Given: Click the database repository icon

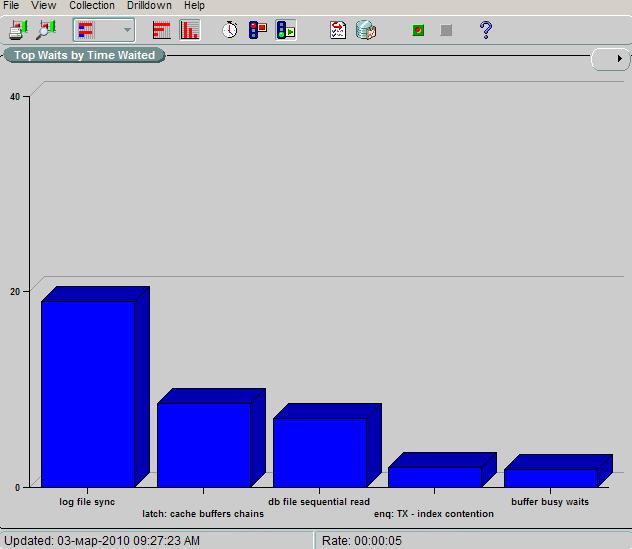Looking at the screenshot, I should (x=366, y=30).
